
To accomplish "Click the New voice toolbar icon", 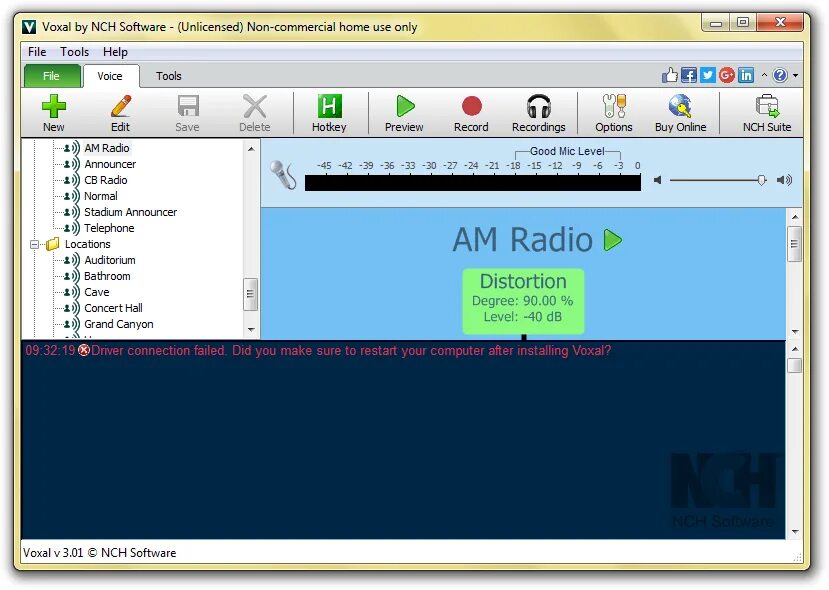I will [53, 113].
